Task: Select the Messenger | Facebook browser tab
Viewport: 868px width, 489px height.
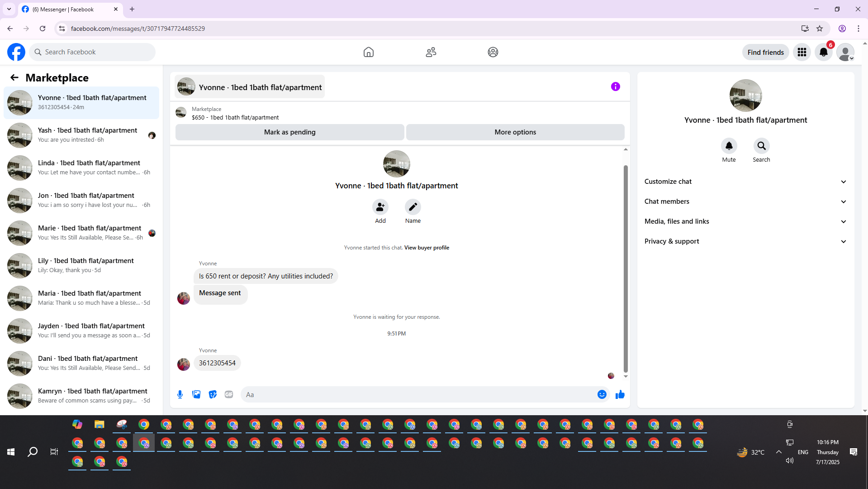Action: 70,9
